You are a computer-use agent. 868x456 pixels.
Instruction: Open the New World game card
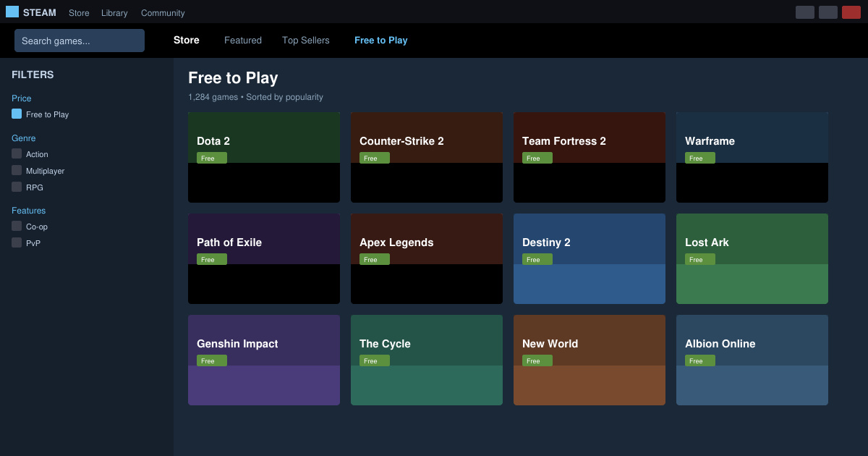point(590,360)
